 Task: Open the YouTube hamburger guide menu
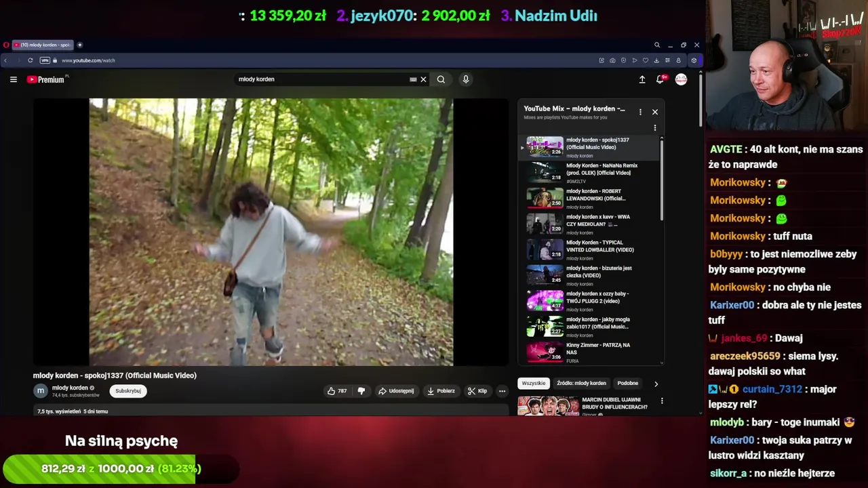(x=13, y=79)
